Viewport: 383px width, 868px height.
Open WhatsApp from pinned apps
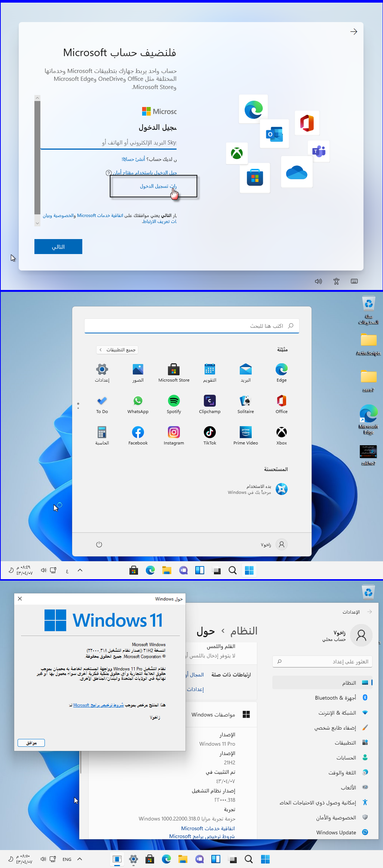[x=138, y=404]
